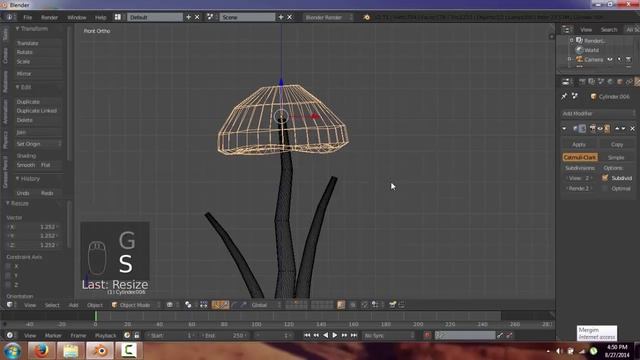640x360 pixels.
Task: Delete the current Scene
Action: coord(289,17)
